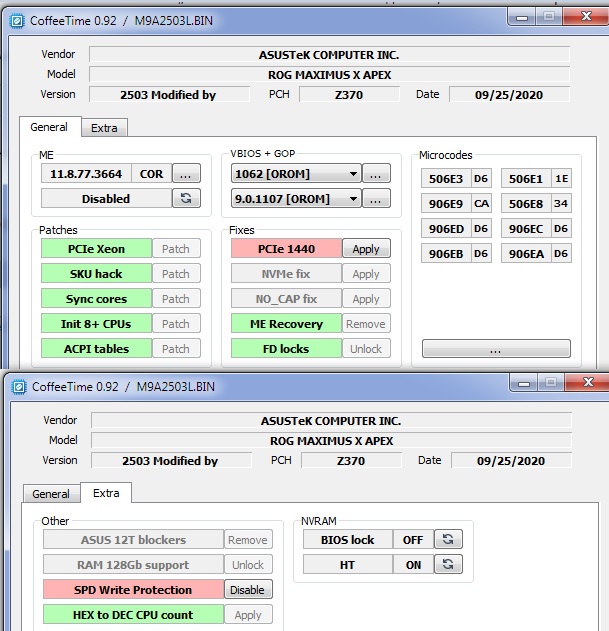Image resolution: width=609 pixels, height=631 pixels.
Task: Click Apply next to NO_CAP fix
Action: 366,299
